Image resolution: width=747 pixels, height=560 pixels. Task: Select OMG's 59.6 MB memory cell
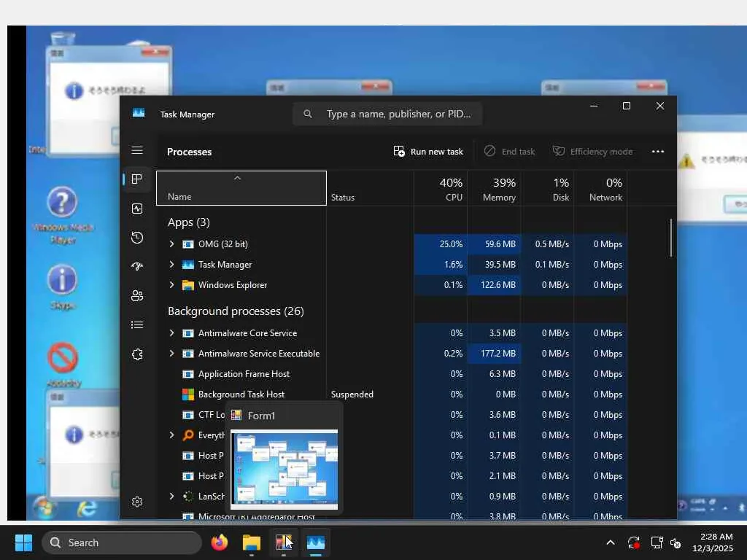(x=494, y=244)
